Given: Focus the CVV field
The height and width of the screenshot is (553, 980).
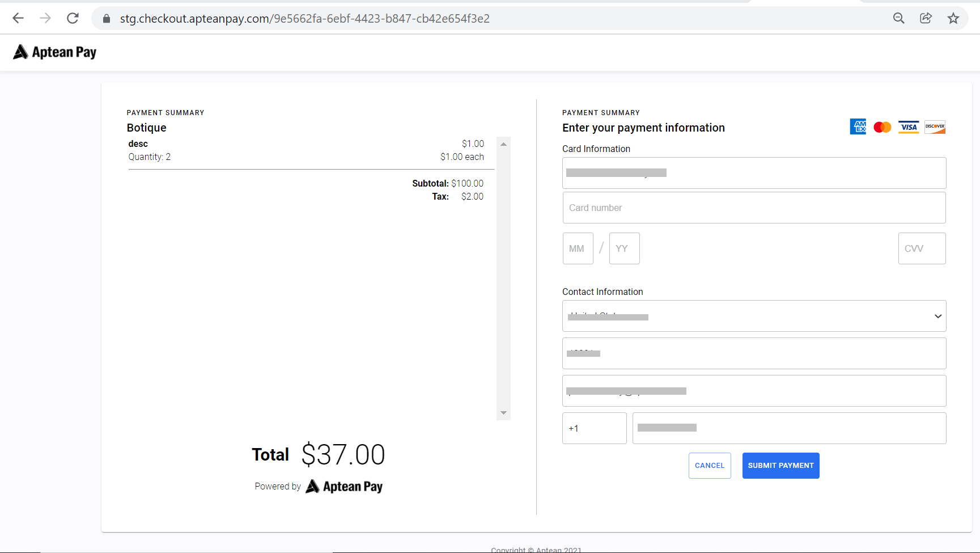Looking at the screenshot, I should (922, 248).
